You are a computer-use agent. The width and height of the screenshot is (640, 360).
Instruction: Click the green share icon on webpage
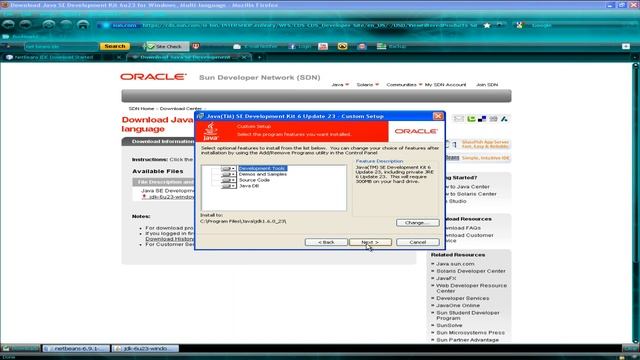tap(471, 119)
